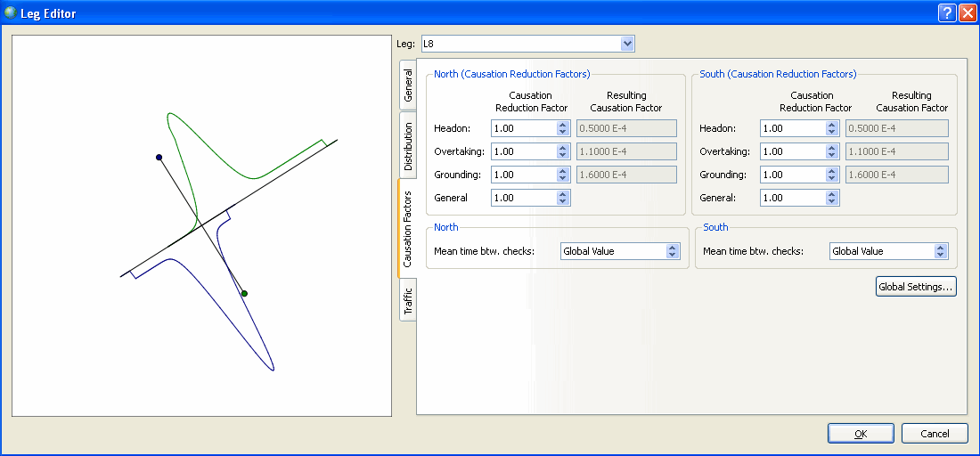Viewport: 980px width, 456px height.
Task: Click North Headon reduction factor stepper
Action: (562, 128)
